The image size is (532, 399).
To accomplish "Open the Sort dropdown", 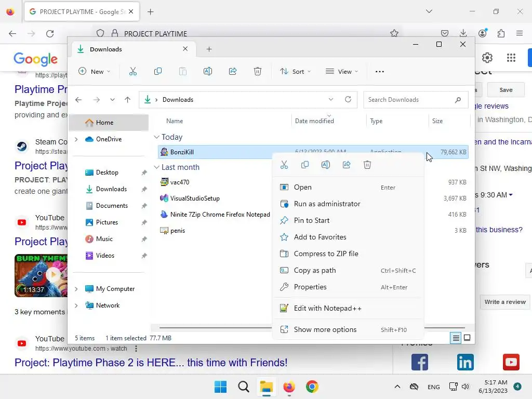I will click(x=295, y=72).
